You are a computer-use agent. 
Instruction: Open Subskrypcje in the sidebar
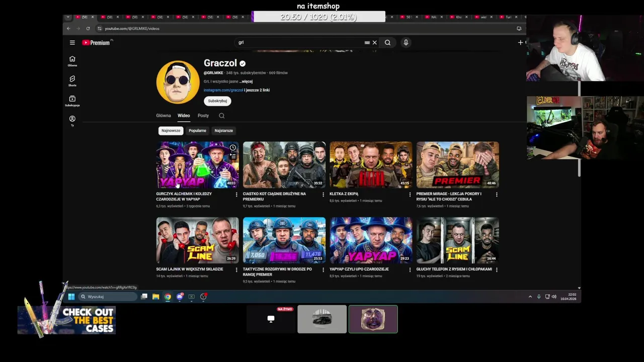(x=72, y=101)
